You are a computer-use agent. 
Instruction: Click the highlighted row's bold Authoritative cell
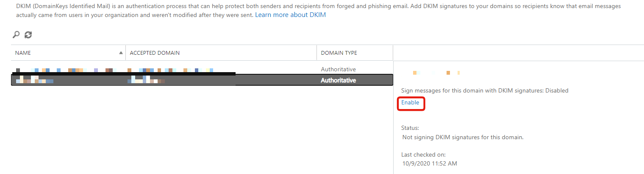[x=338, y=80]
